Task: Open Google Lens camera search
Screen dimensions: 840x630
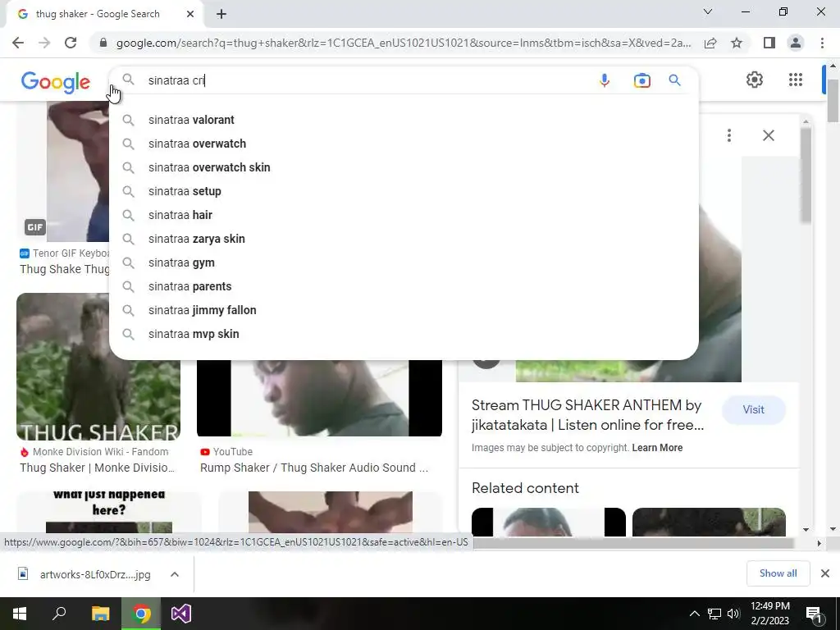Action: pyautogui.click(x=641, y=80)
